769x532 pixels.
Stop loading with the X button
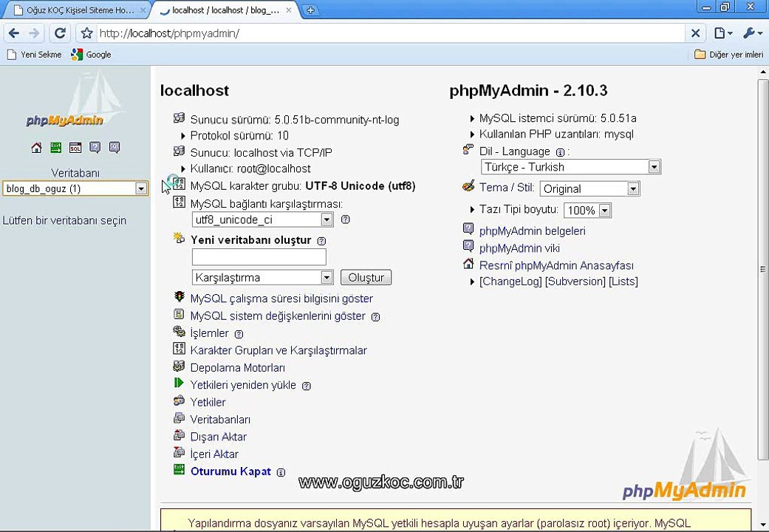click(x=695, y=33)
